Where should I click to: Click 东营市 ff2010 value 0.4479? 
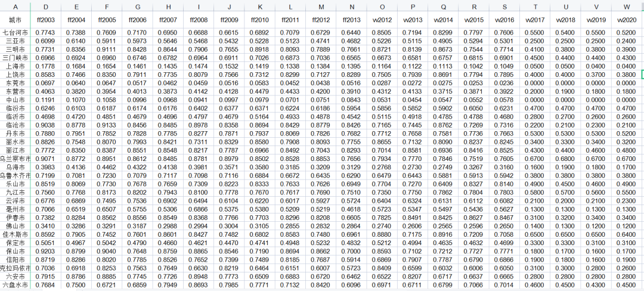point(259,91)
